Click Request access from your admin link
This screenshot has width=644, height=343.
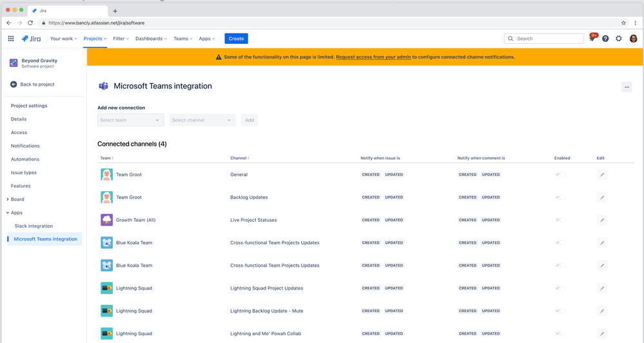(373, 57)
